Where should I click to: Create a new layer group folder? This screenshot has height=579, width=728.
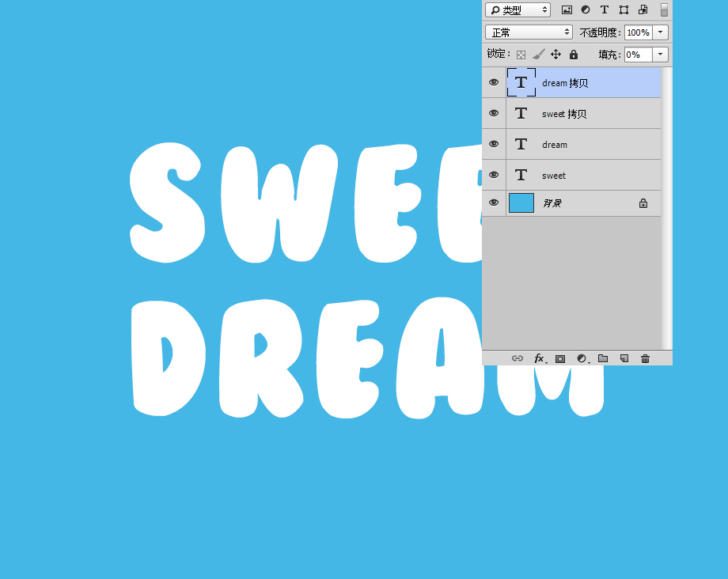tap(603, 358)
